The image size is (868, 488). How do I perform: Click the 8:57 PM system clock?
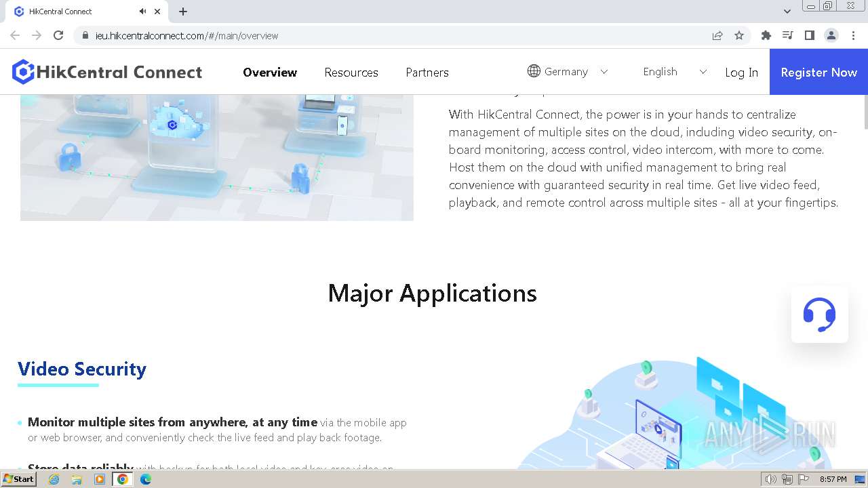coord(833,479)
